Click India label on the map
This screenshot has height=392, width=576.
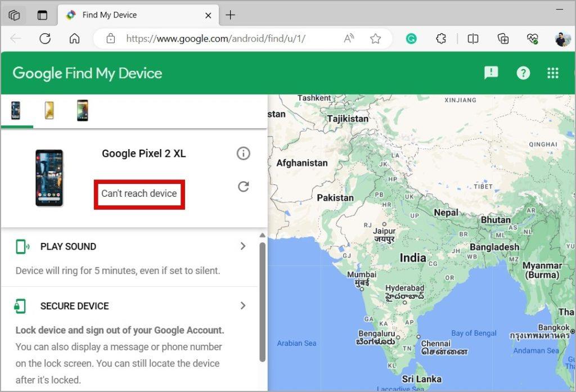click(412, 258)
